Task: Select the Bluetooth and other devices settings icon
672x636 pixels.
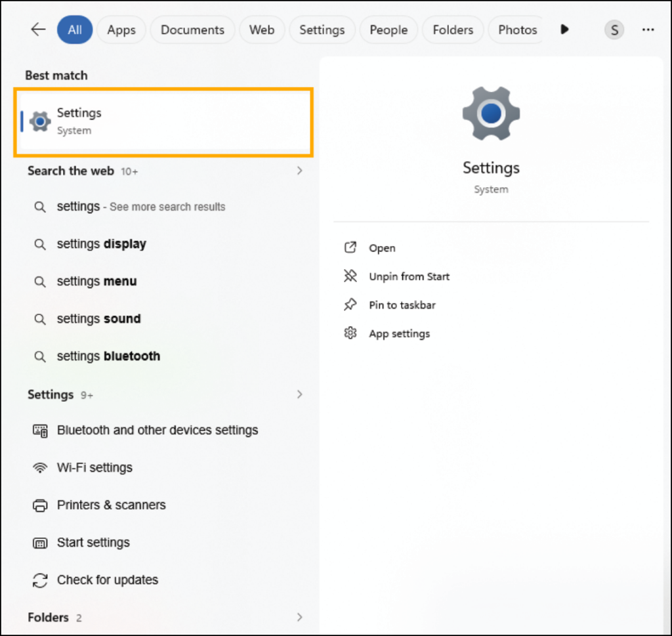Action: (x=39, y=430)
